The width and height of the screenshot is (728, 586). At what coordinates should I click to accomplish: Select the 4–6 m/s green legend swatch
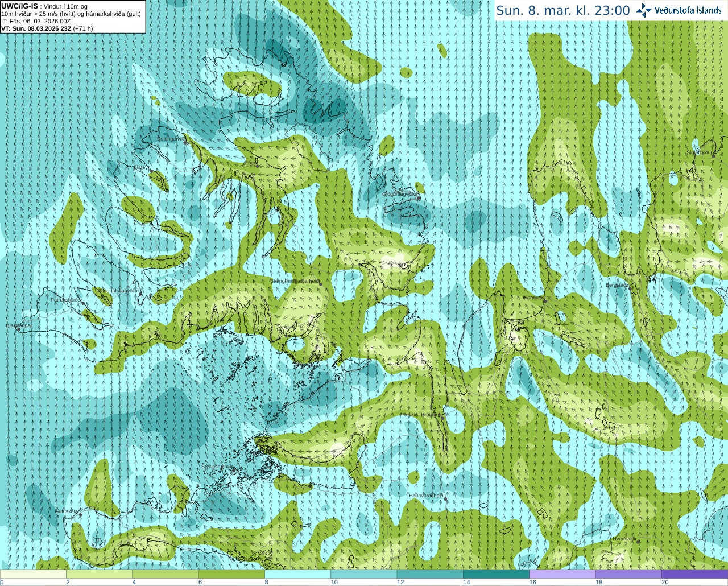(166, 574)
